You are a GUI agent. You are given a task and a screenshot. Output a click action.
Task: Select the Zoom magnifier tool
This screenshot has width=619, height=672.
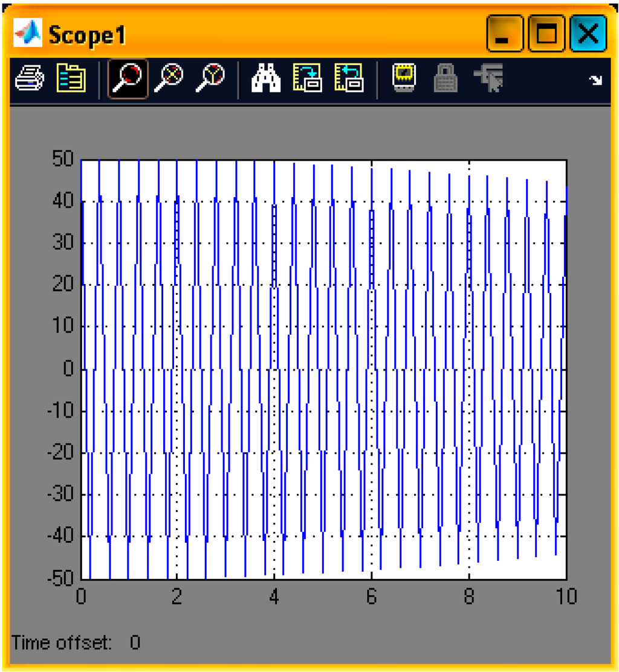coord(128,79)
